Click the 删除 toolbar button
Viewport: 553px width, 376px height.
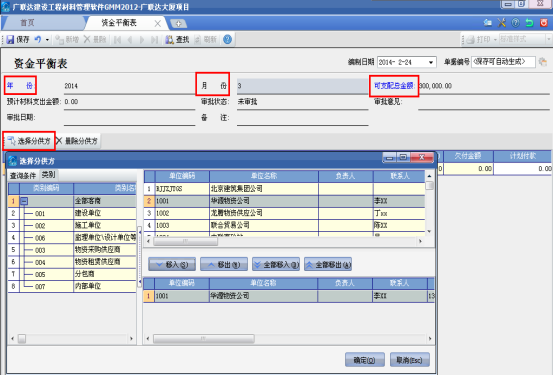click(x=95, y=40)
